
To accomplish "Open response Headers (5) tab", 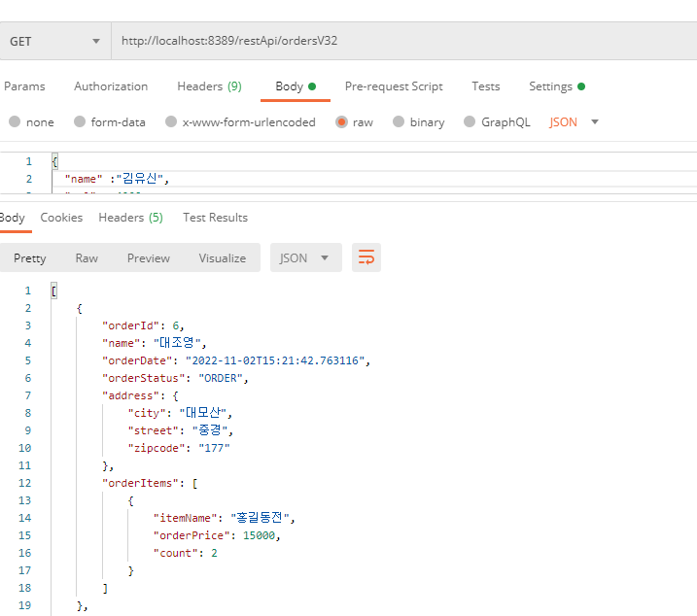I will point(130,218).
